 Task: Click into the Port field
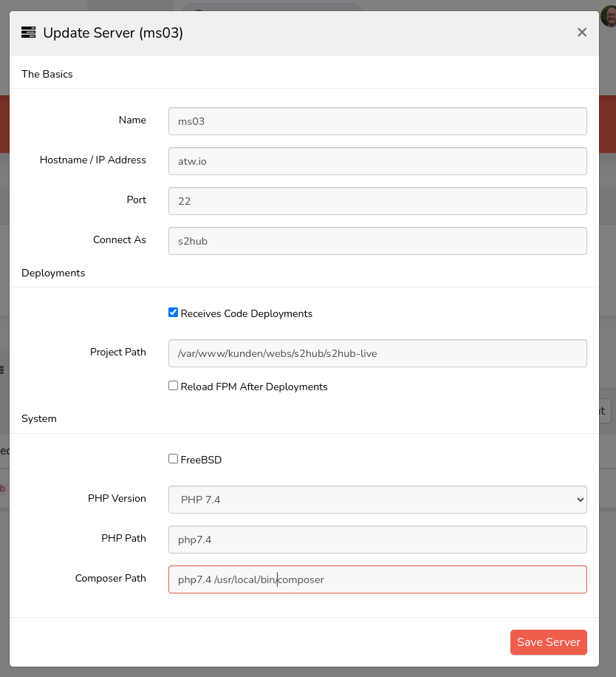pyautogui.click(x=377, y=201)
